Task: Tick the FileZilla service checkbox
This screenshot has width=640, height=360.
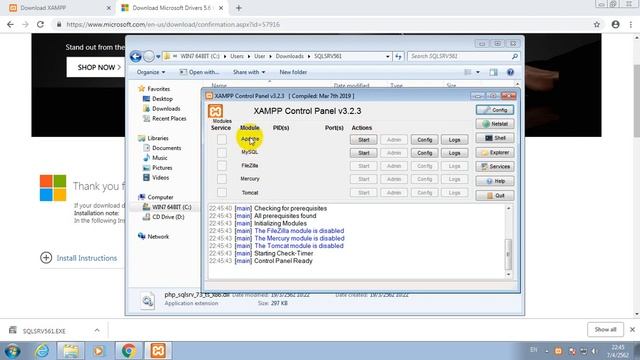Action: (x=222, y=166)
